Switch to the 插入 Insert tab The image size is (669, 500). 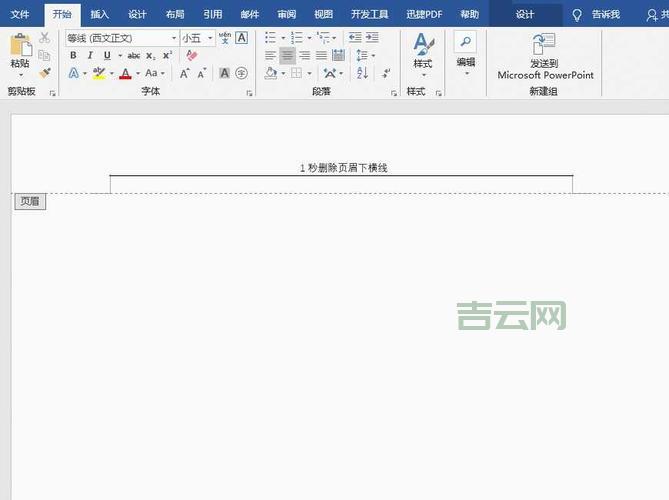point(99,15)
